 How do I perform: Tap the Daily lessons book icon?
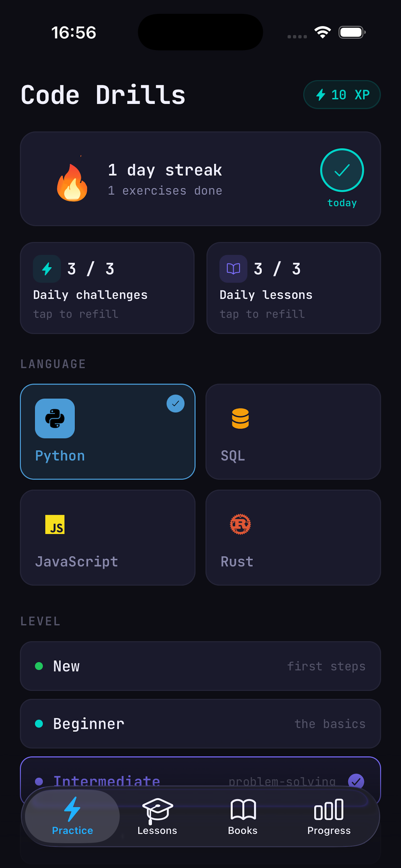pos(233,269)
